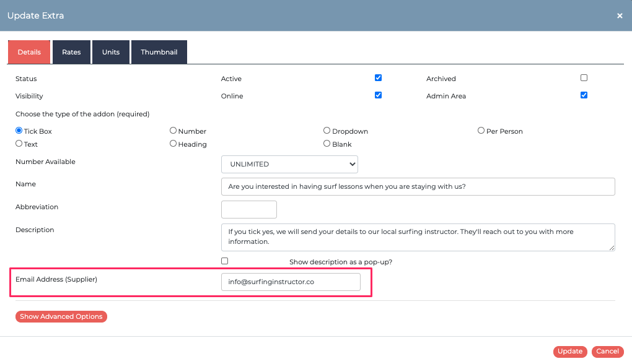632x364 pixels.
Task: Uncheck the Active status checkbox
Action: tap(378, 78)
